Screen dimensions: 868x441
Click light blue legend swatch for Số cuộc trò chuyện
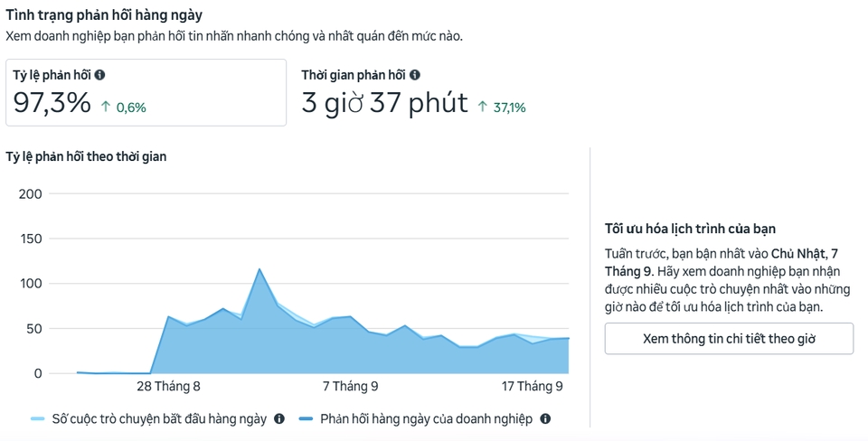point(37,418)
